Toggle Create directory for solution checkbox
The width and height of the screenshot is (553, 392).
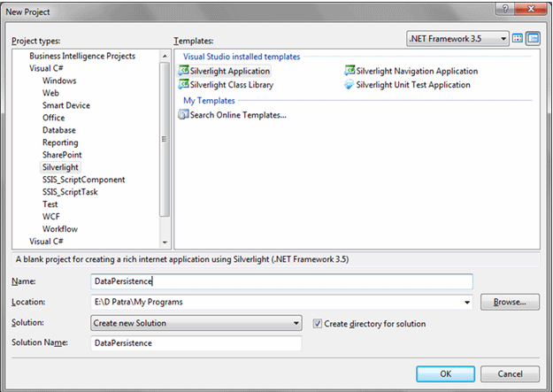pos(318,324)
